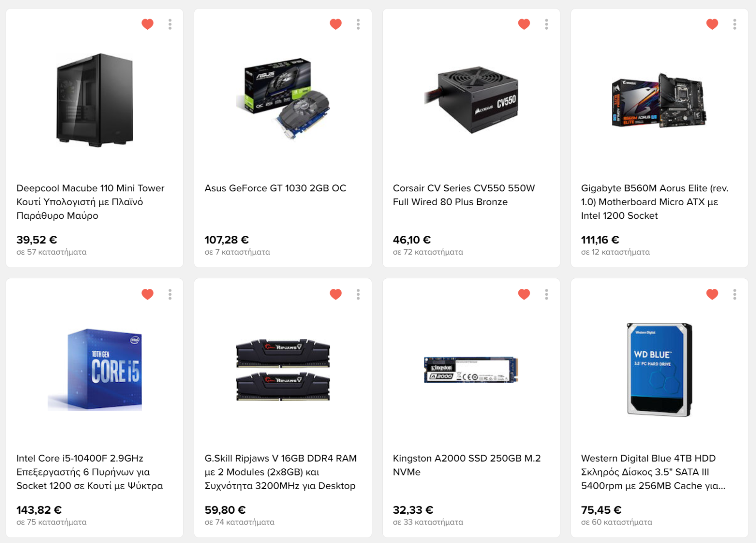Click heart icon on WD Blue 4TB
The image size is (756, 543).
[712, 294]
